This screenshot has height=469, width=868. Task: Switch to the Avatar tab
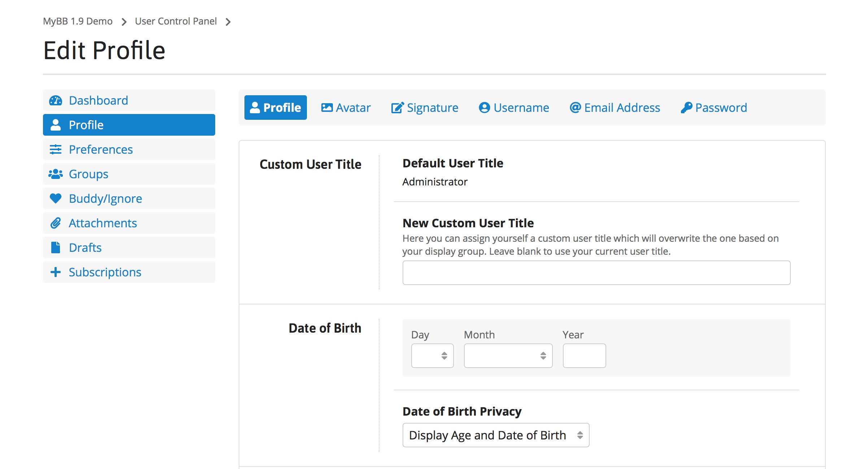[346, 108]
